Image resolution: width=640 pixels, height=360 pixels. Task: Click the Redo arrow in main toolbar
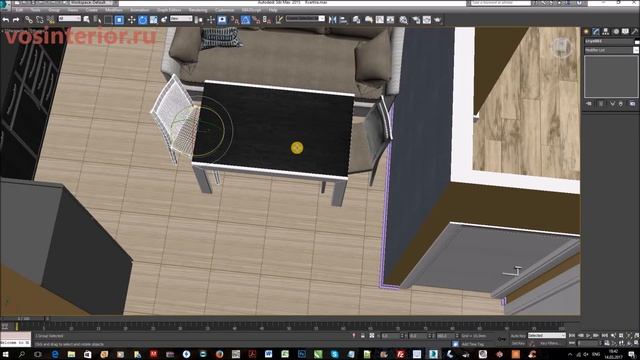(x=16, y=20)
